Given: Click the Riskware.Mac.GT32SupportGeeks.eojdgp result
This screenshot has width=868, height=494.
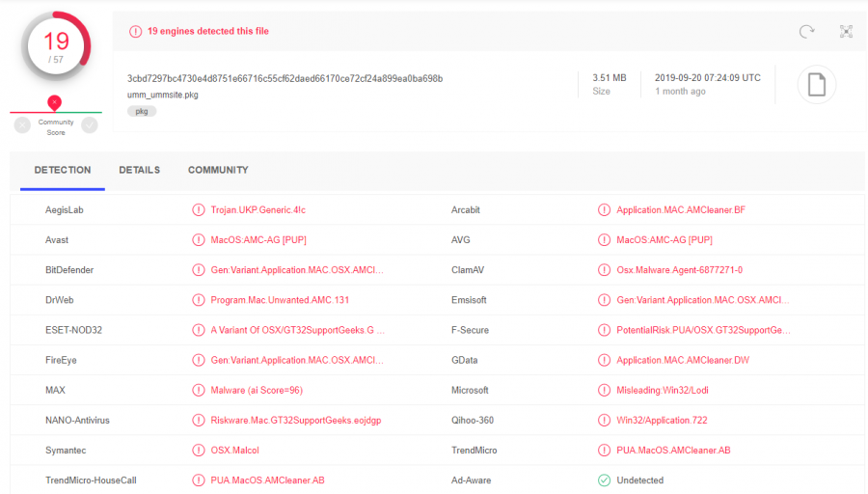Looking at the screenshot, I should coord(296,421).
